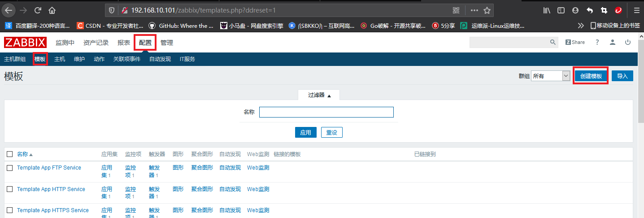
Task: Open the browser home page icon
Action: click(x=52, y=10)
